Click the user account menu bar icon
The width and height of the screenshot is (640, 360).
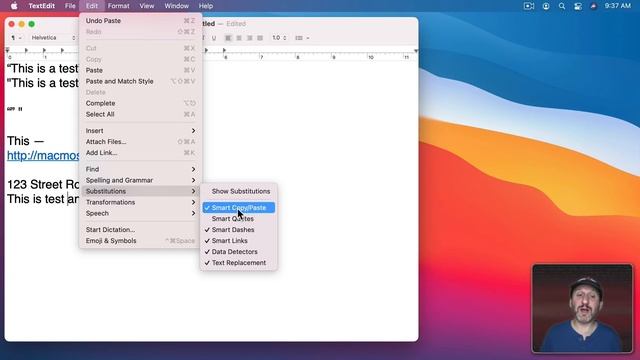click(546, 6)
